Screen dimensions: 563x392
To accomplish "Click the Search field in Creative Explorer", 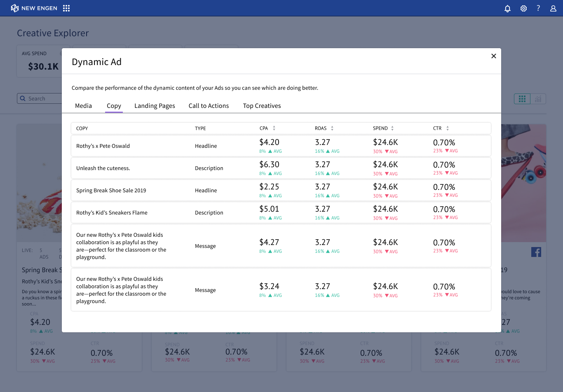I will click(x=39, y=98).
